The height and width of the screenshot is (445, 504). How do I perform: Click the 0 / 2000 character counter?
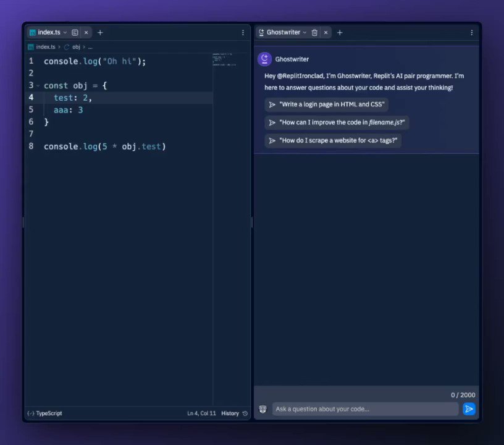point(463,395)
